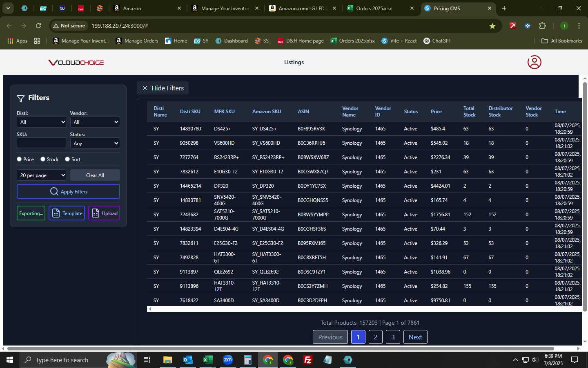This screenshot has height=368, width=588.
Task: Download the Template file
Action: coord(67,213)
